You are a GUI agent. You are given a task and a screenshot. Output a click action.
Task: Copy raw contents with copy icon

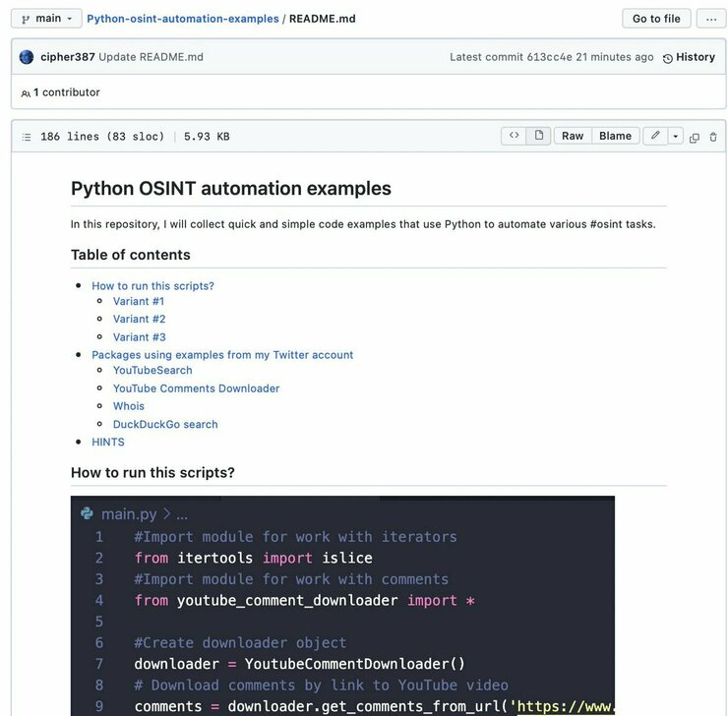coord(695,138)
